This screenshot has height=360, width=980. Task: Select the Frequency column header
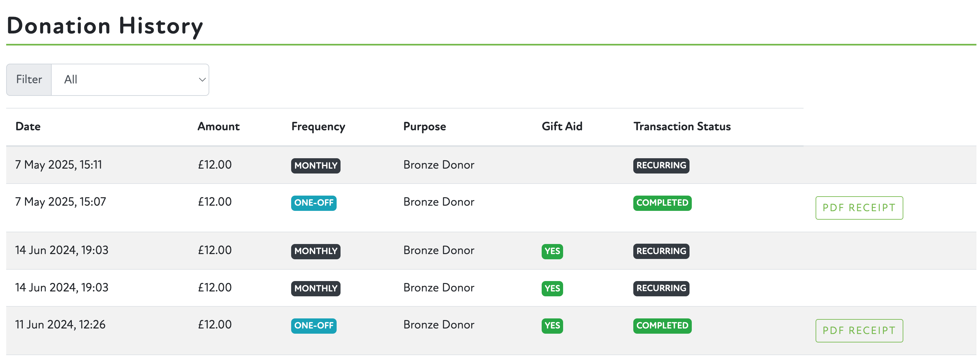pos(318,126)
